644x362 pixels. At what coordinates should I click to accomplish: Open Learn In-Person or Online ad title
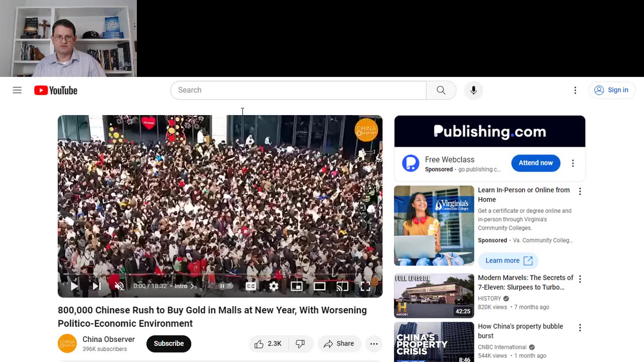pos(524,195)
